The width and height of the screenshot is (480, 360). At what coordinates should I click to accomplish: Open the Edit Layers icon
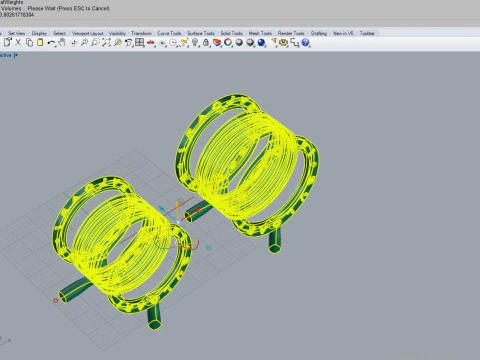click(217, 43)
